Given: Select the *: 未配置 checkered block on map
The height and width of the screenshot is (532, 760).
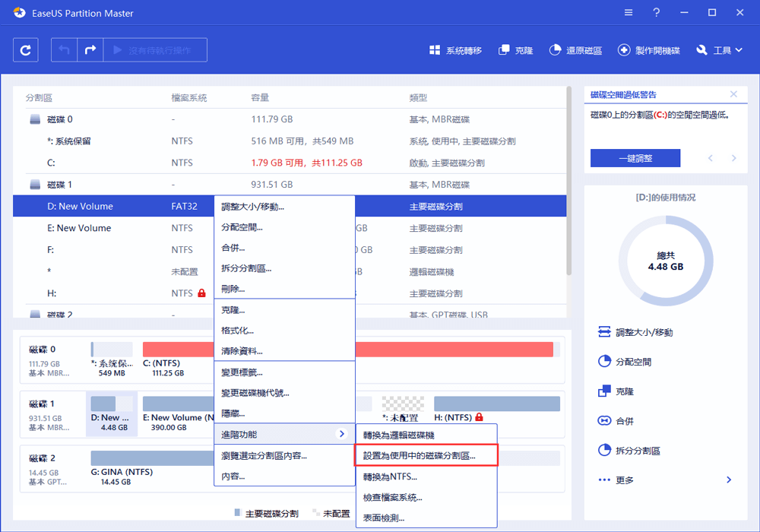Looking at the screenshot, I should coord(402,404).
